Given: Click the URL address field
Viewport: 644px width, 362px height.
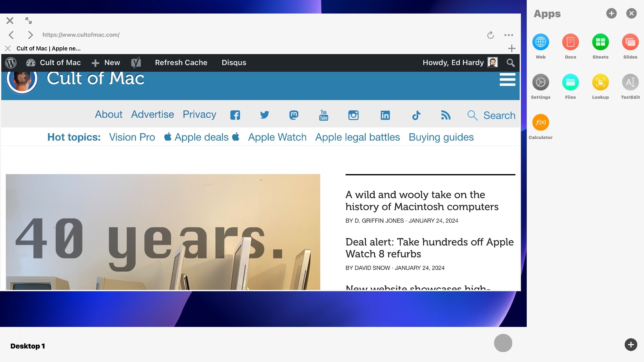Looking at the screenshot, I should click(81, 35).
